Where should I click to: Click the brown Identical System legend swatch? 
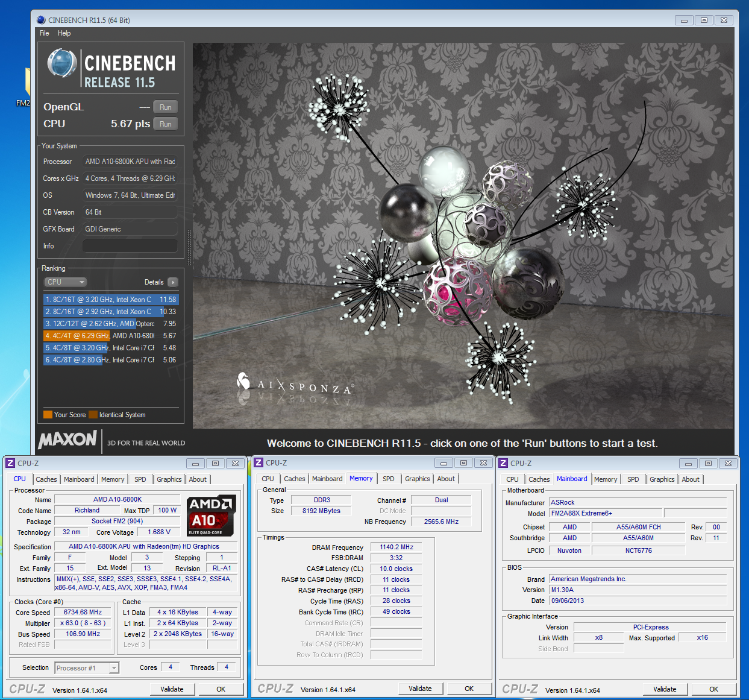click(x=93, y=414)
